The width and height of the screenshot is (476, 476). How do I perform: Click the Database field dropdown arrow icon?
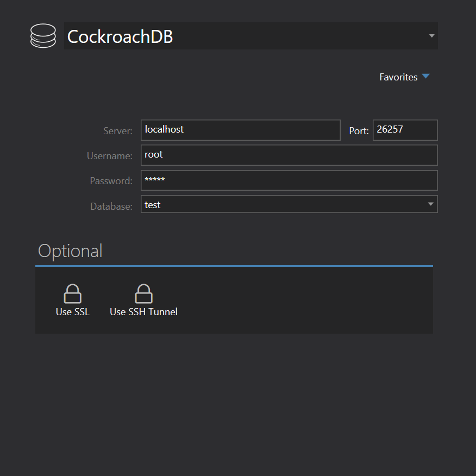pos(431,204)
